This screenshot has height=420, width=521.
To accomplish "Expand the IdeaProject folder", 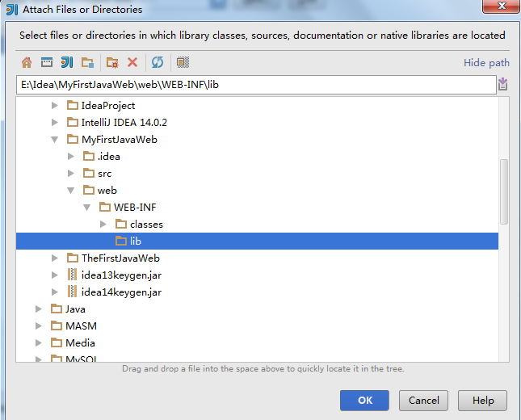I will tap(55, 105).
